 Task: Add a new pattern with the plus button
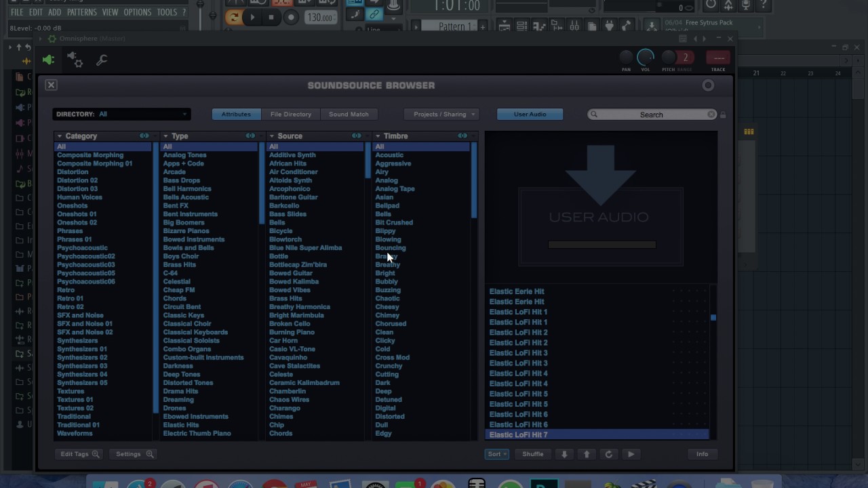482,26
